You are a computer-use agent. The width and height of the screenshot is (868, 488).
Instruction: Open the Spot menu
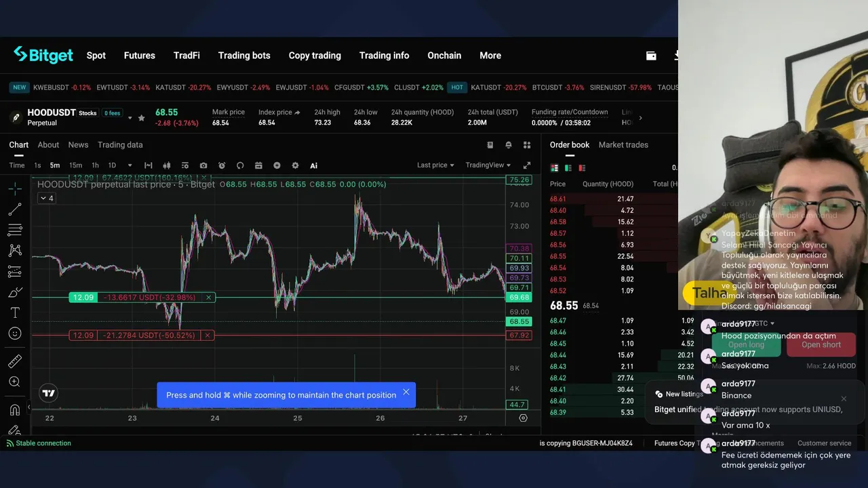coord(96,56)
